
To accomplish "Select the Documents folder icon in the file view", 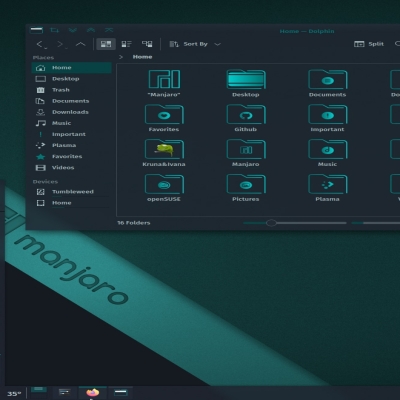I will [x=328, y=79].
